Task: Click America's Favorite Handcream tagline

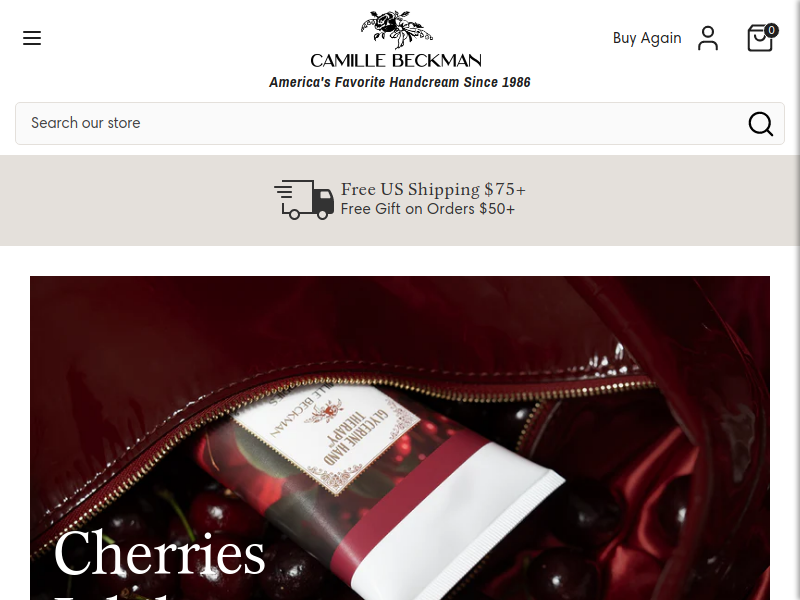Action: click(399, 82)
